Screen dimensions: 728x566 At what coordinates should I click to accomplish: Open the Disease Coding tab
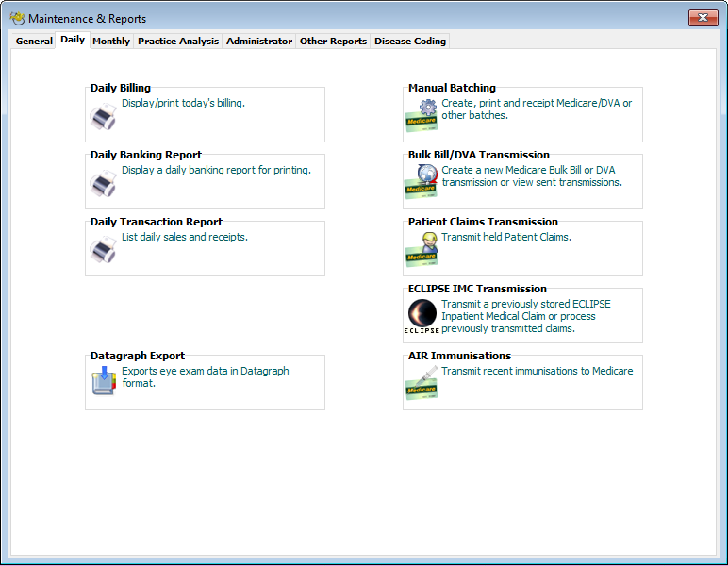click(x=410, y=42)
